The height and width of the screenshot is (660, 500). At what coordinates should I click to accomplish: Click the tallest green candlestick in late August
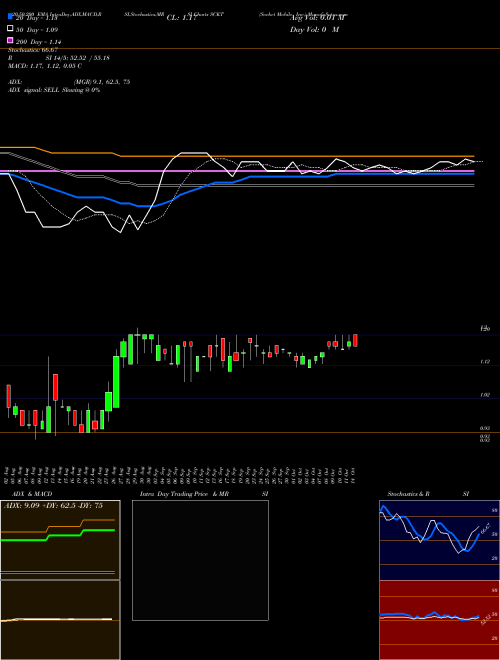click(116, 382)
